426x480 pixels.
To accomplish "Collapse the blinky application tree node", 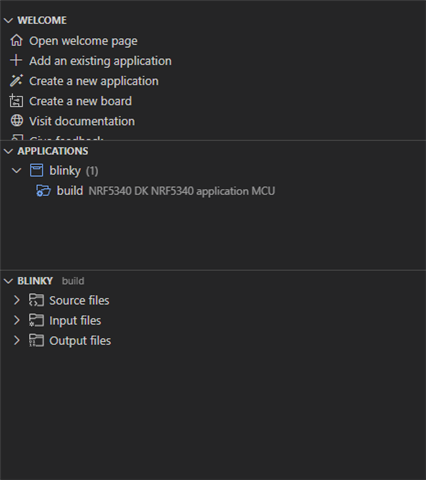I will (x=16, y=171).
